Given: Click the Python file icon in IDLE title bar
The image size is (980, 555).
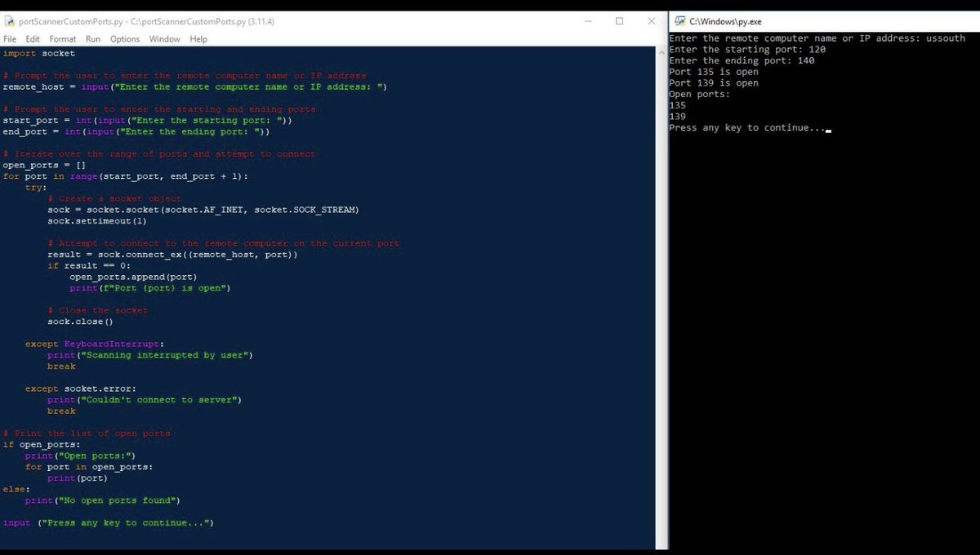Looking at the screenshot, I should pyautogui.click(x=9, y=22).
